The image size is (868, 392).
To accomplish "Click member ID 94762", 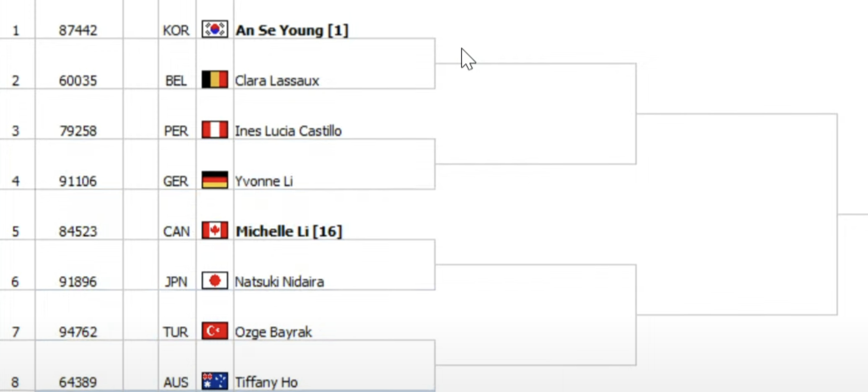I will 78,332.
